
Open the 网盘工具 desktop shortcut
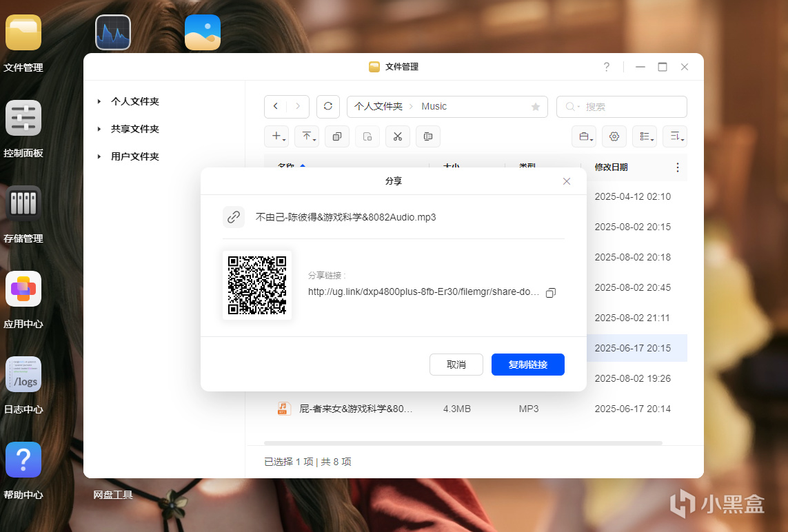pos(113,495)
